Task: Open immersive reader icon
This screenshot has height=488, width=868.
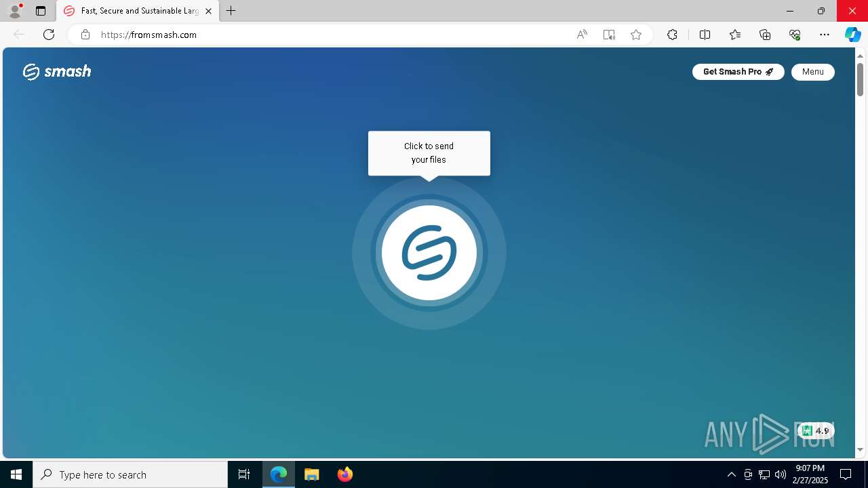Action: tap(609, 35)
